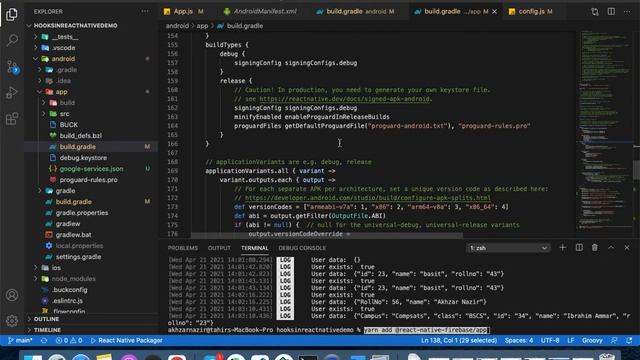Click the feedback icon in status bar
640x360 pixels.
(614, 340)
